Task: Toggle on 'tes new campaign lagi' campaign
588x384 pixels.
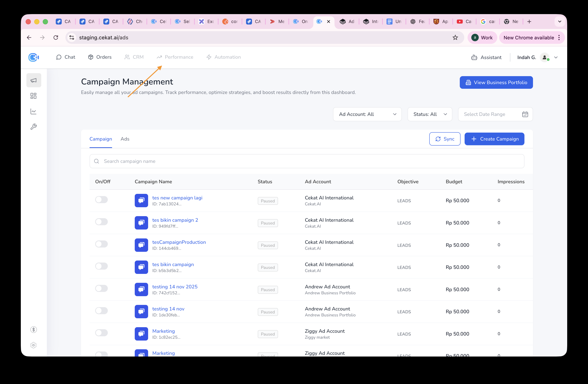Action: 101,200
